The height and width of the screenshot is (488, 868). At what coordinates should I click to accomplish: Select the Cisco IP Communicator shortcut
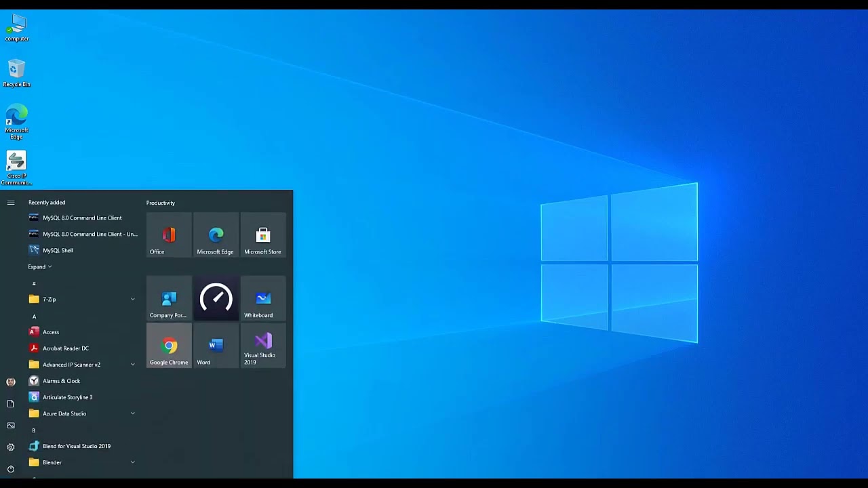(16, 168)
